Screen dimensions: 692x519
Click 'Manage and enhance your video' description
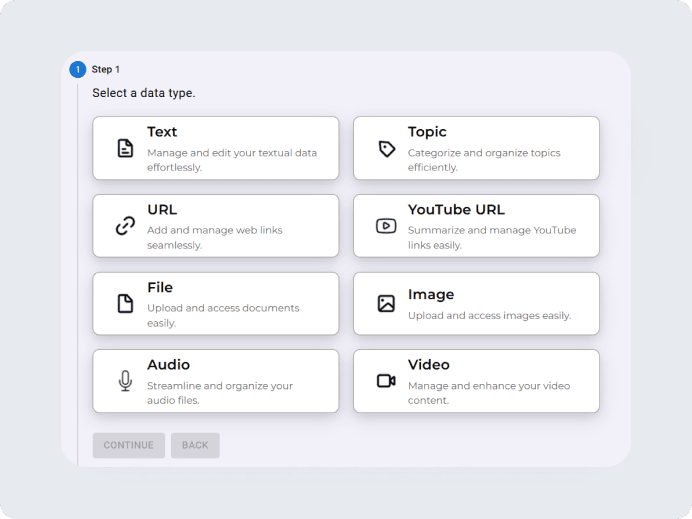coord(489,386)
